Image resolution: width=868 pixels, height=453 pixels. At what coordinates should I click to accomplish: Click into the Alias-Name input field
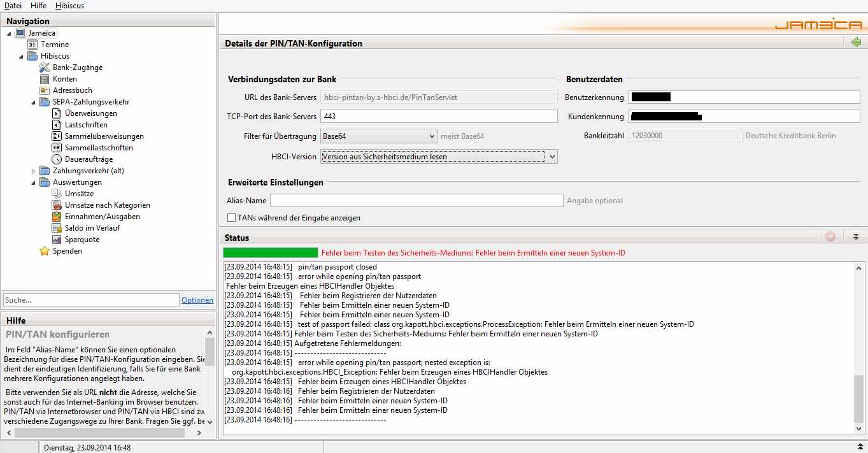416,201
